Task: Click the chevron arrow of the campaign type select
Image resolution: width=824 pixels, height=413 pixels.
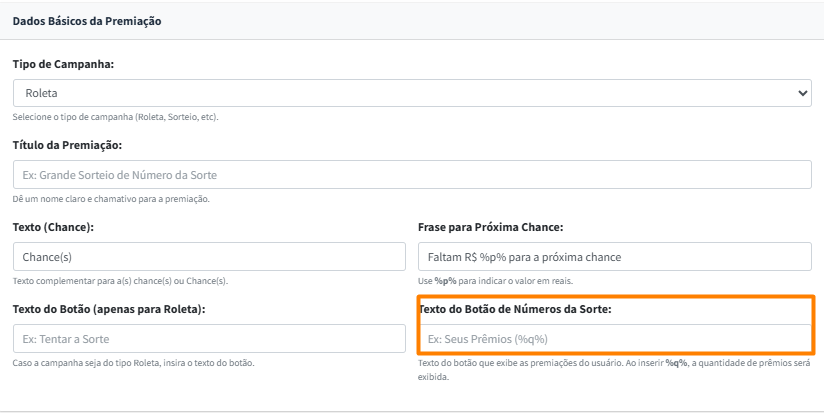Action: click(x=802, y=93)
